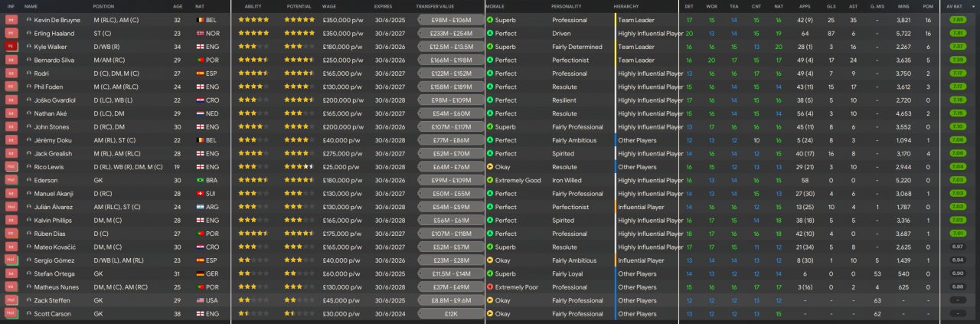The image size is (980, 324).
Task: Sort the table by Expires column
Action: [384, 6]
